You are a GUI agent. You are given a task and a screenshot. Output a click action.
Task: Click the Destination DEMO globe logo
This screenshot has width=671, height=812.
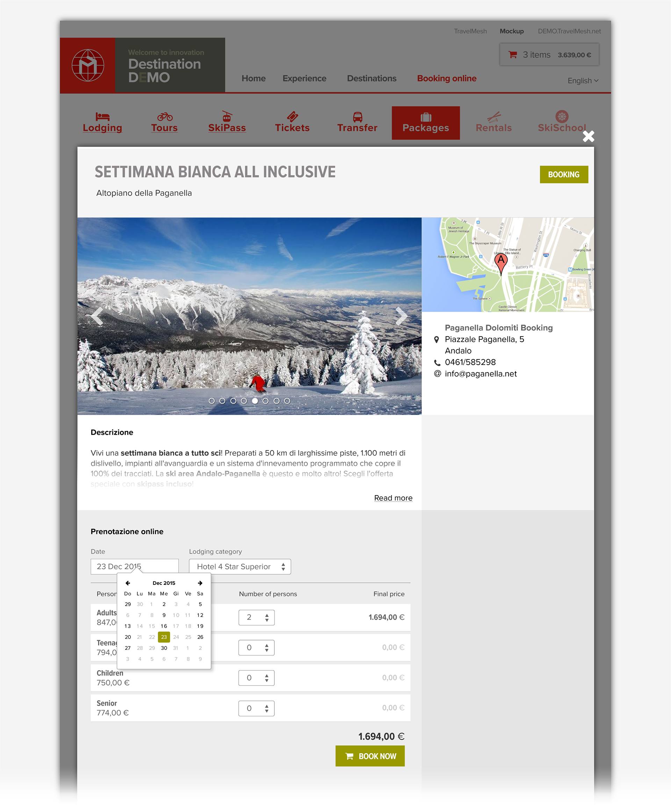click(88, 65)
